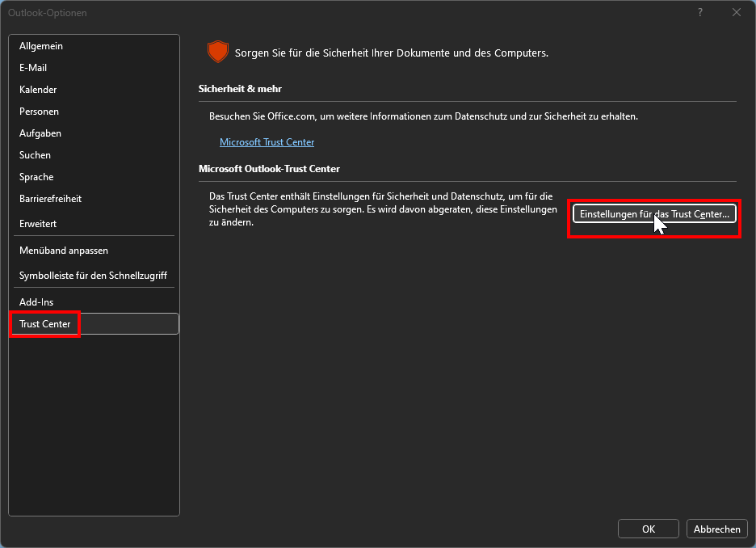Select Symbolleiste für den Schnellzugriff
The height and width of the screenshot is (548, 756).
coord(93,276)
